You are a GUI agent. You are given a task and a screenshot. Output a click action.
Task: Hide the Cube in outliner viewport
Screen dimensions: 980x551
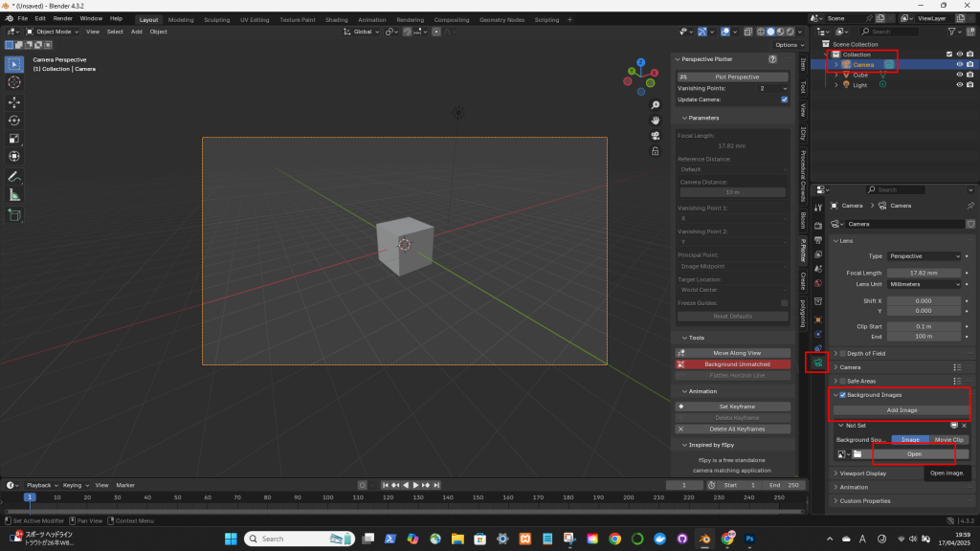click(959, 75)
